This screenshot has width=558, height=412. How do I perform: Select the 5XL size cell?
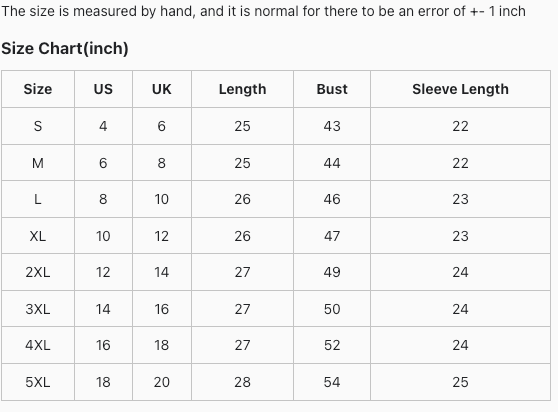tap(38, 382)
